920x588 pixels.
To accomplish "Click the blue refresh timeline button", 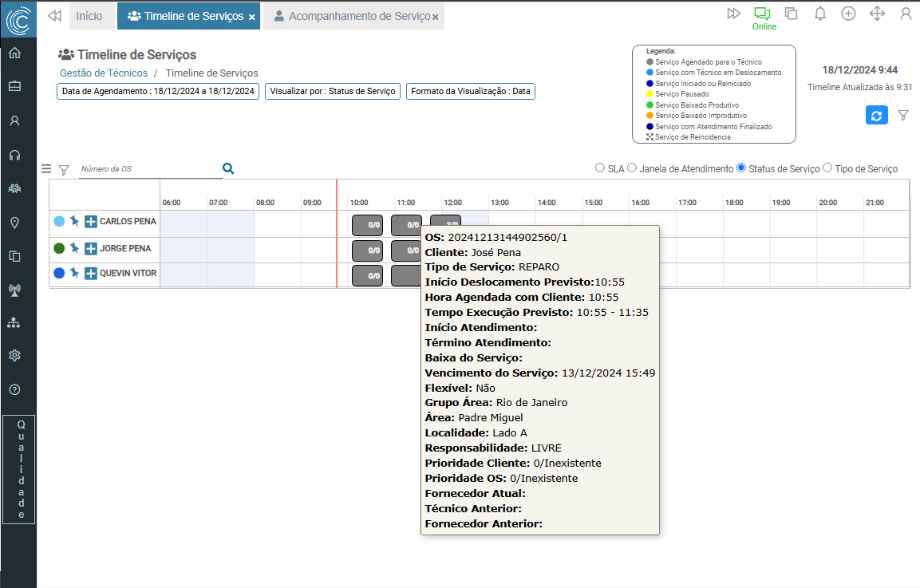I will tap(876, 115).
